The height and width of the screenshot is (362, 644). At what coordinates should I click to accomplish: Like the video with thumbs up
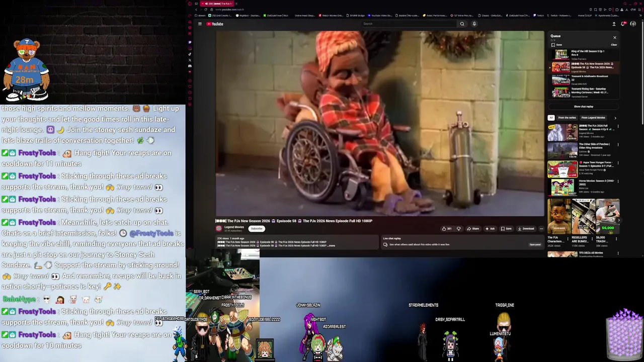point(446,229)
